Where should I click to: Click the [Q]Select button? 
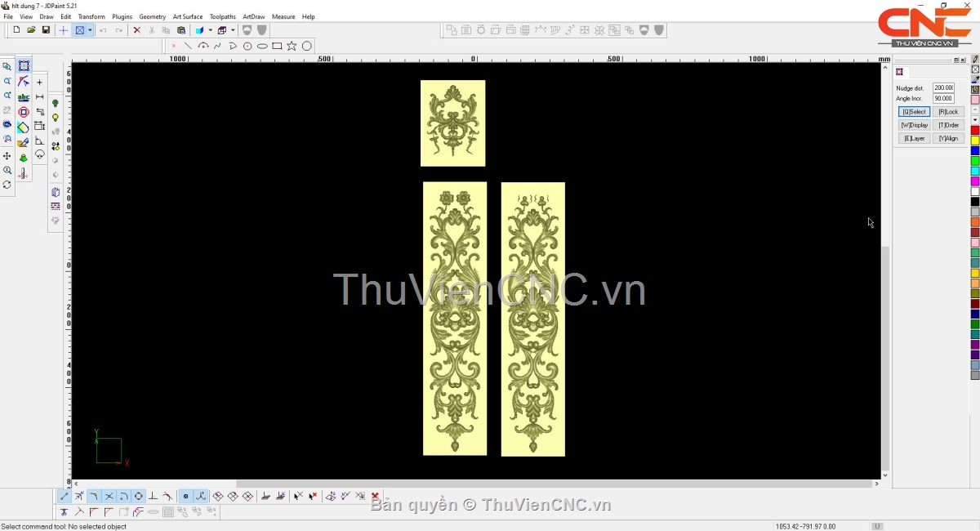point(914,112)
